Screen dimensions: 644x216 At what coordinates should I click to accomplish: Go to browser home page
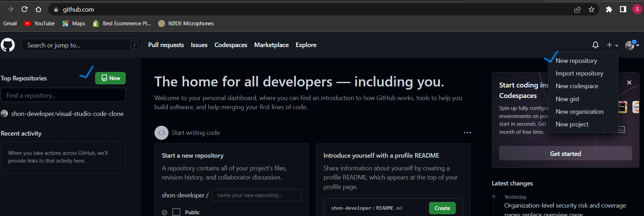(x=39, y=9)
